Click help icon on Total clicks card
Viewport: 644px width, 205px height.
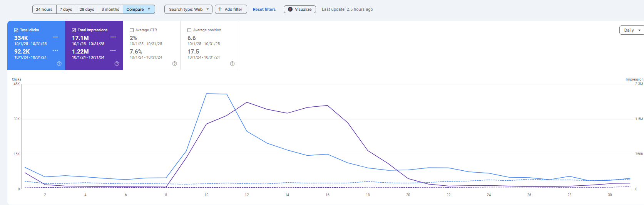59,64
